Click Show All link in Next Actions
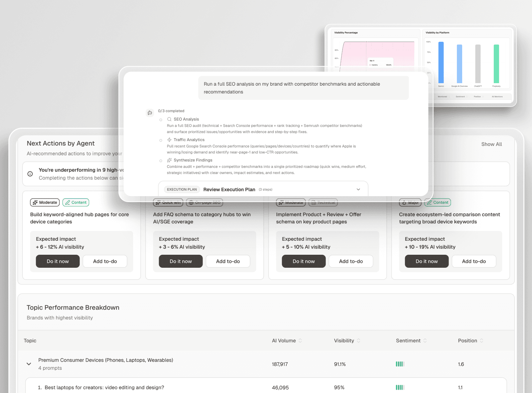The height and width of the screenshot is (393, 532). (x=491, y=144)
